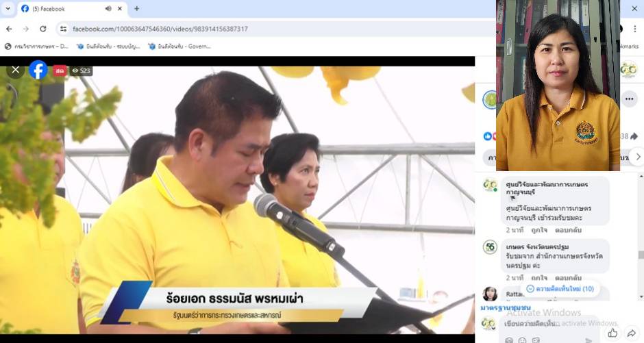Viewport: 644px width, 343px height.
Task: Reload the current Facebook page
Action: (x=42, y=29)
